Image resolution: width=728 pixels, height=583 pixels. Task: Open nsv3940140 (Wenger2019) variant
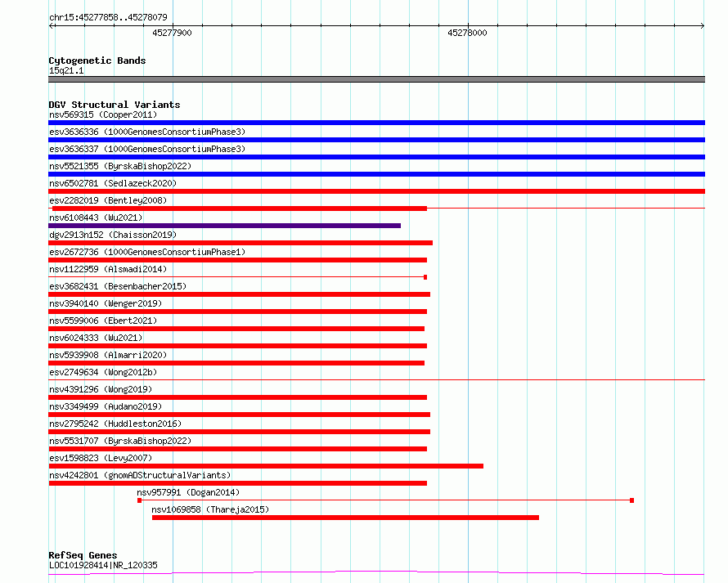[106, 303]
